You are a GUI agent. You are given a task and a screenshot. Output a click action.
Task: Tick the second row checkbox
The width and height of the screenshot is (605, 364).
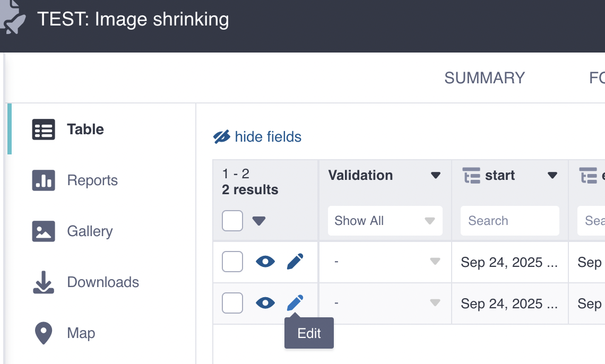(x=232, y=303)
